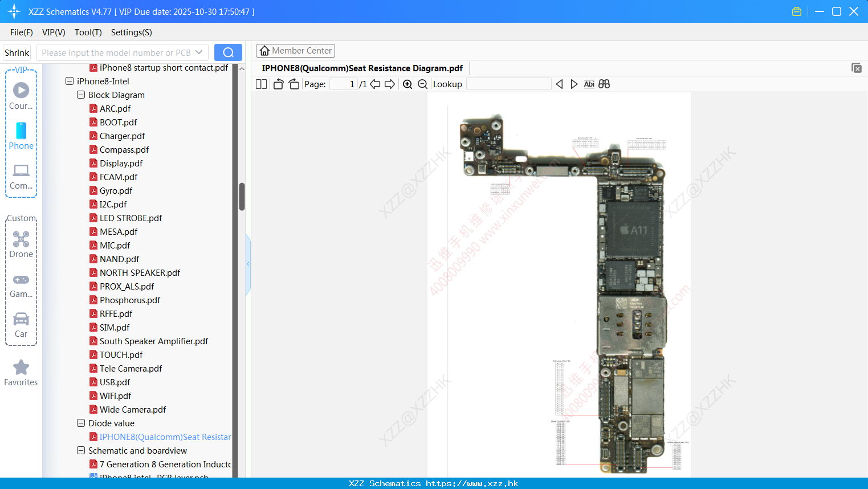Rotate page counterclockwise

pos(278,84)
